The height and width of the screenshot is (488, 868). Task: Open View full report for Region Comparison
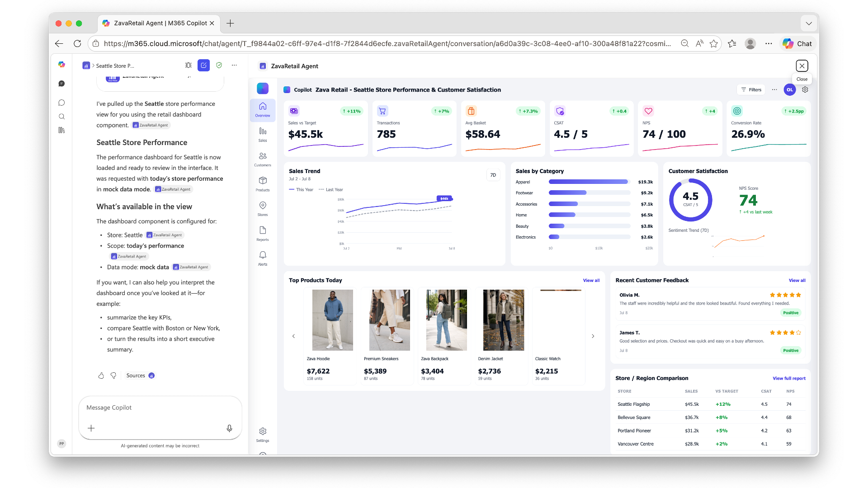tap(789, 379)
